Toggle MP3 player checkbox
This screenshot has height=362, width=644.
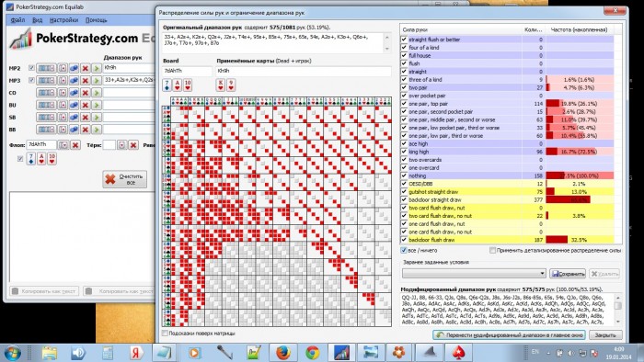click(31, 80)
